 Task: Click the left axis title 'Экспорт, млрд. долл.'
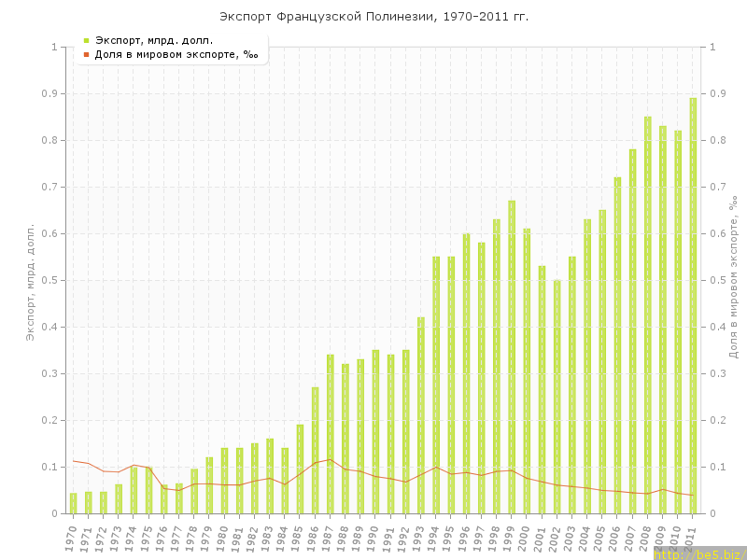pyautogui.click(x=30, y=280)
